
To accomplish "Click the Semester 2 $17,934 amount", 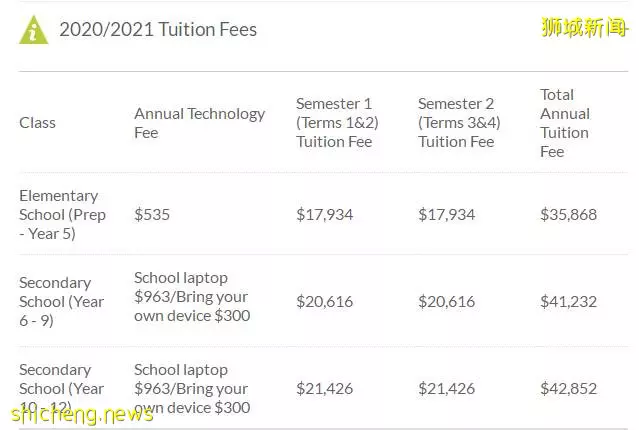I will (x=446, y=214).
